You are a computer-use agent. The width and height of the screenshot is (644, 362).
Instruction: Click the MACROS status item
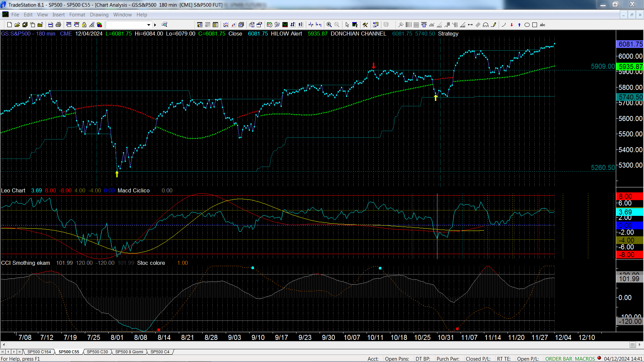coord(585,359)
